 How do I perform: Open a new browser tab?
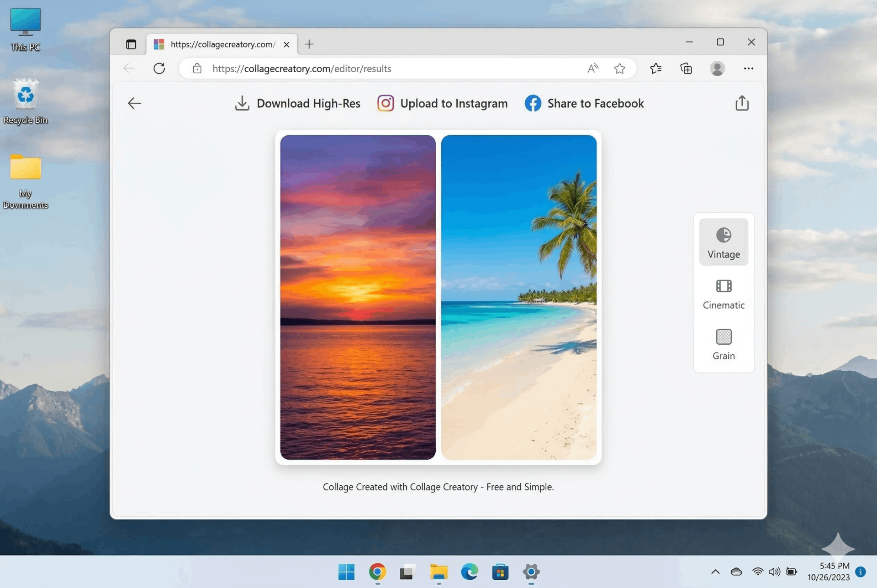point(309,44)
